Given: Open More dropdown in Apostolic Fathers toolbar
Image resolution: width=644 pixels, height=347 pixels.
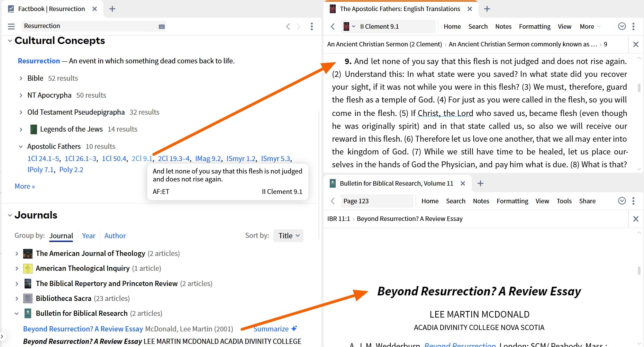Looking at the screenshot, I should (x=590, y=26).
